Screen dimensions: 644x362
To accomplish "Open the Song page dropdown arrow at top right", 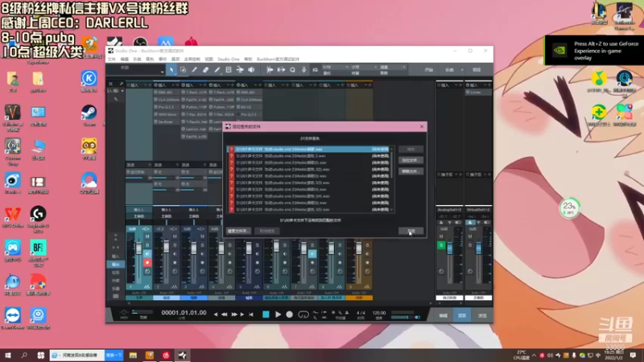I will point(462,70).
